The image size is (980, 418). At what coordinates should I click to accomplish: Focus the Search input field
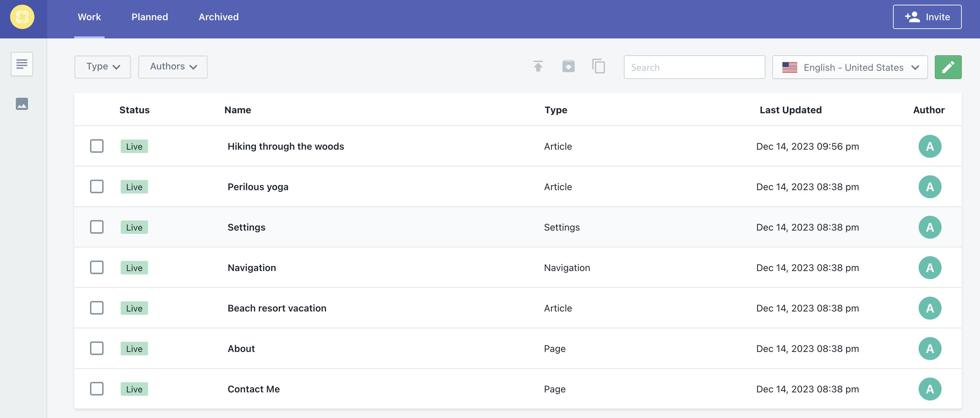[x=694, y=67]
